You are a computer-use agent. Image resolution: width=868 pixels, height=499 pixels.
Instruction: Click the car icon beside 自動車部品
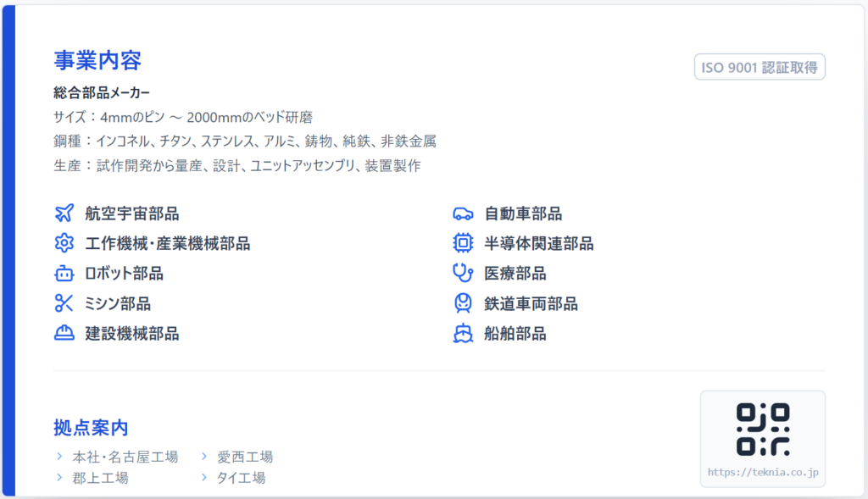tap(462, 213)
